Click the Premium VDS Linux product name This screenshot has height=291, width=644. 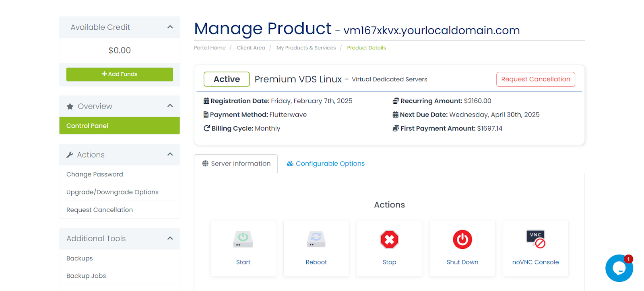(298, 79)
